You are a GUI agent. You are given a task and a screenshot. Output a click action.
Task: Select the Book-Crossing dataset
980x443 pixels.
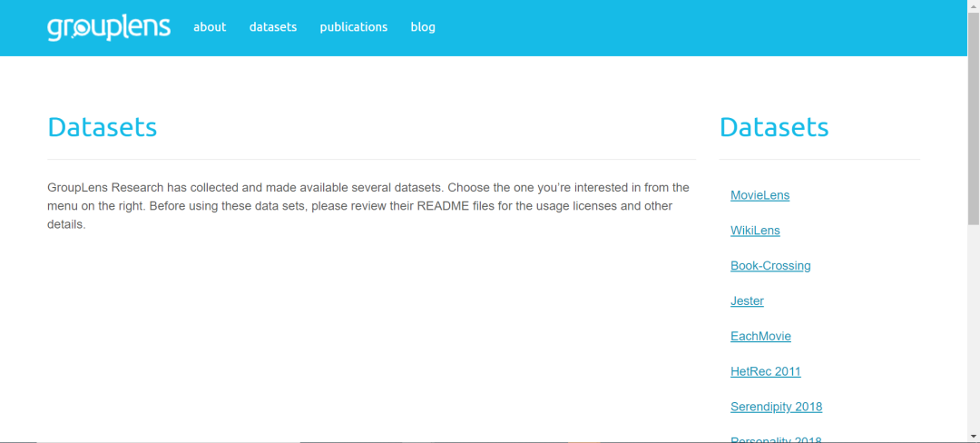[x=770, y=266]
